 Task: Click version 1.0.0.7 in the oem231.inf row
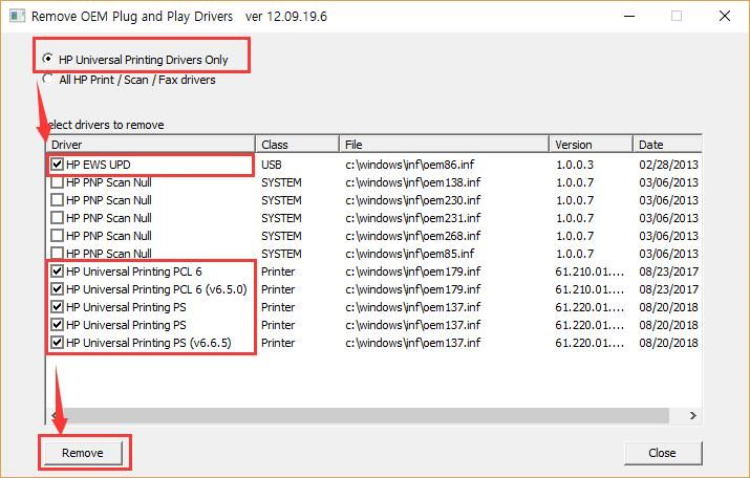[x=574, y=218]
